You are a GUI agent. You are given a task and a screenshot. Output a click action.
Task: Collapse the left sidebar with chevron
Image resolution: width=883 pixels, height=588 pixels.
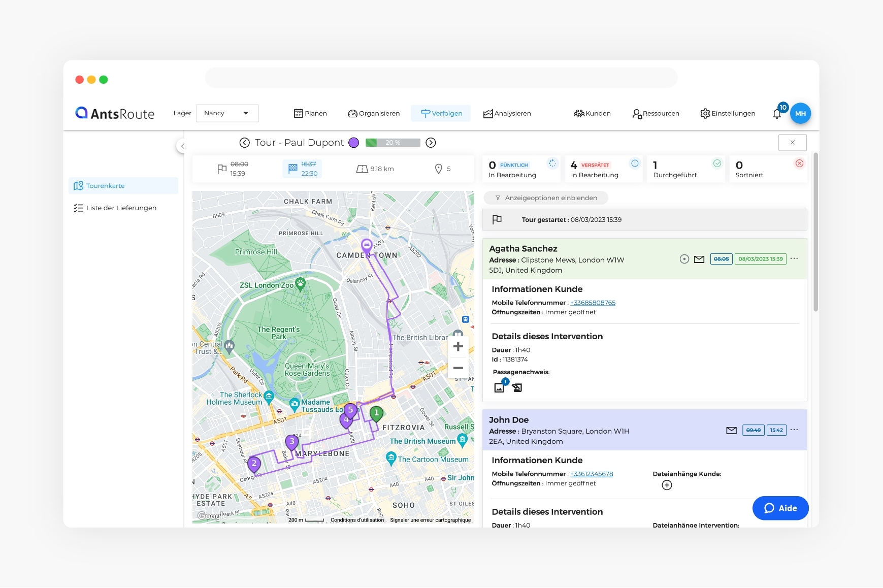click(182, 146)
